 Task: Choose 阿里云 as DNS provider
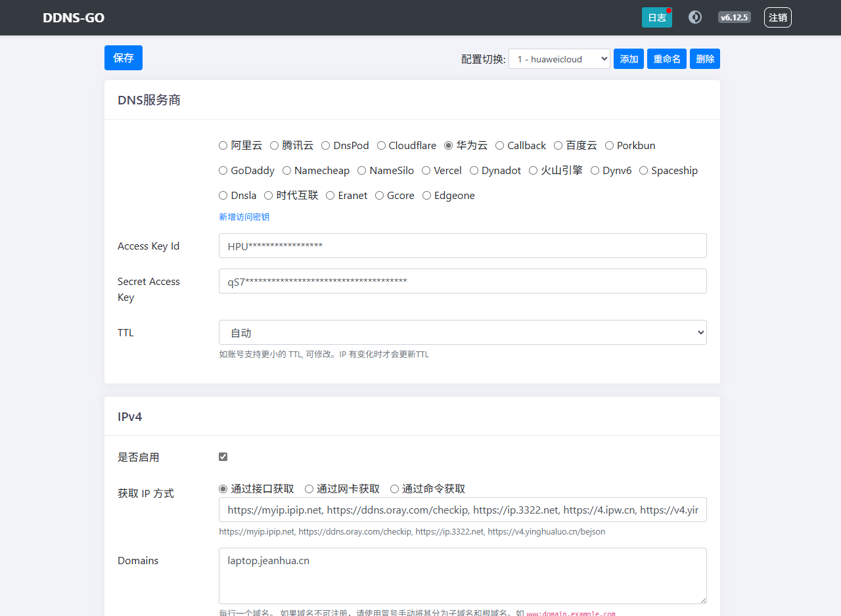click(223, 146)
